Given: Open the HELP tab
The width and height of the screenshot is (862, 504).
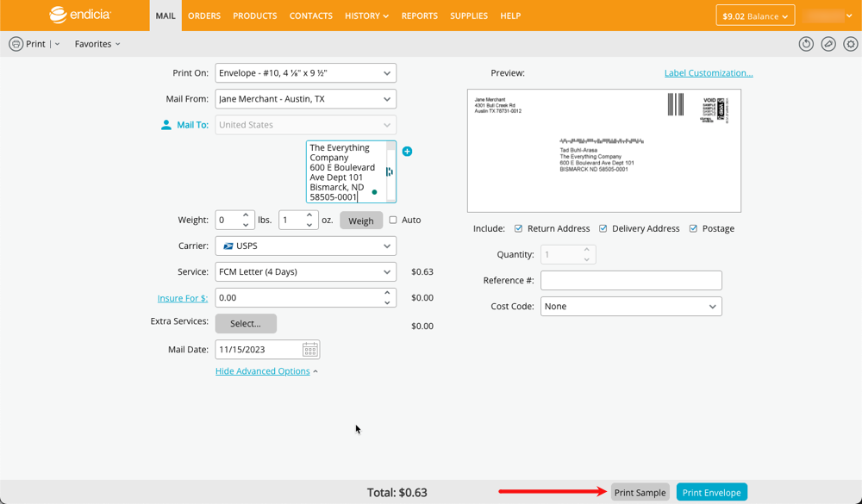Looking at the screenshot, I should pos(510,16).
